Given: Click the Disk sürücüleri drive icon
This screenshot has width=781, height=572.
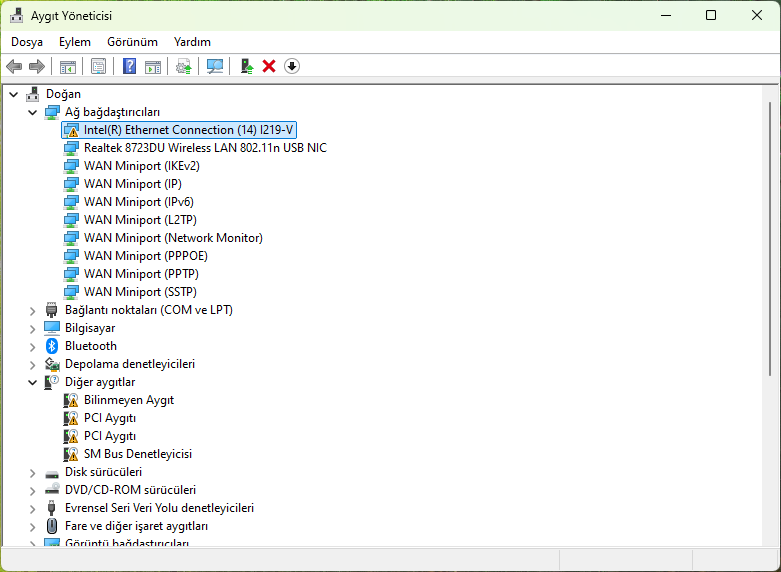Looking at the screenshot, I should pos(52,473).
